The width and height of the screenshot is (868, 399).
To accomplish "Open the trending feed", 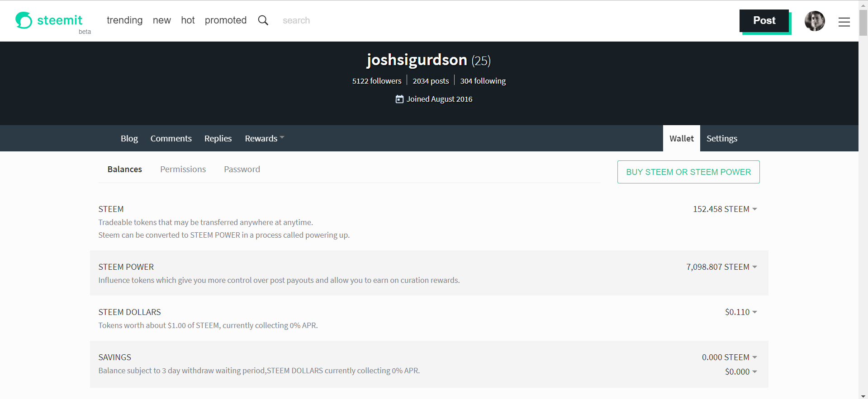I will [x=125, y=20].
